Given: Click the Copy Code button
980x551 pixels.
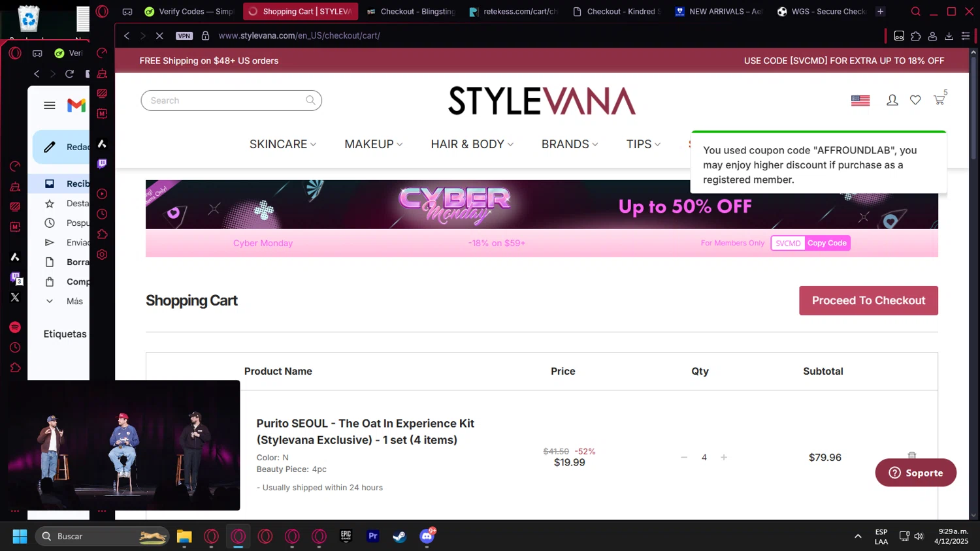Looking at the screenshot, I should [x=827, y=243].
